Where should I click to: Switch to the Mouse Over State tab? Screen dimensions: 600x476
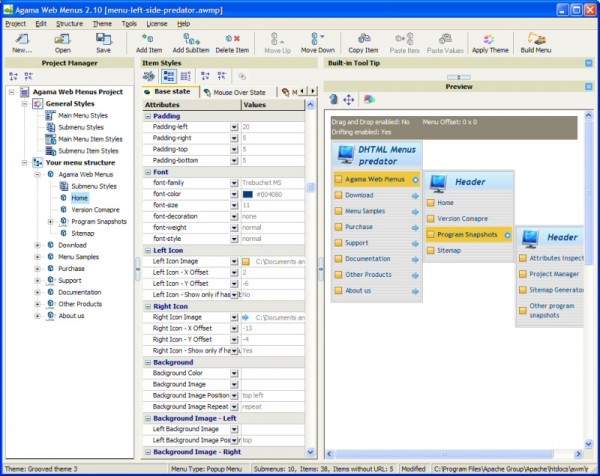237,92
